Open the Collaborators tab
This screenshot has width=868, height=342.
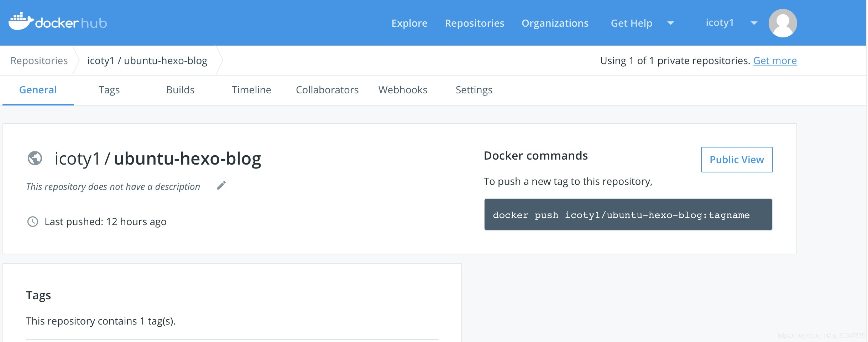click(x=327, y=90)
